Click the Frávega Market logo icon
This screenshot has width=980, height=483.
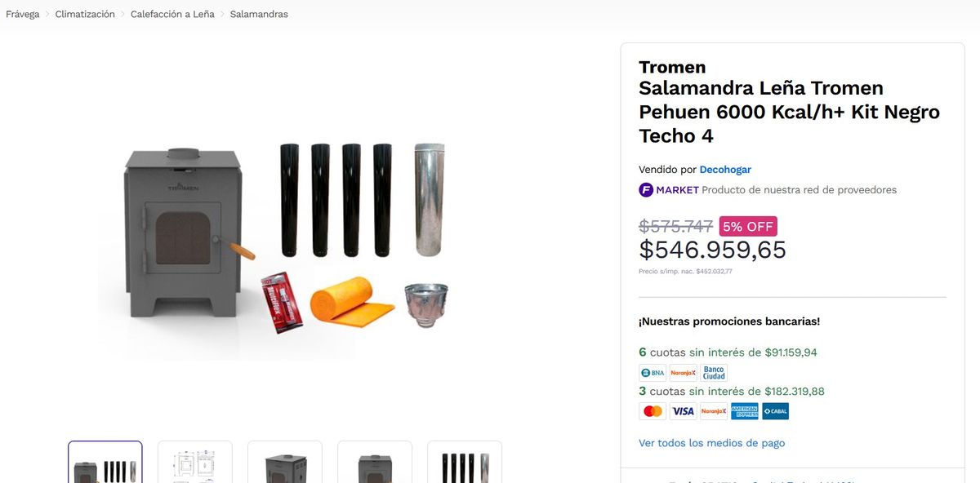[x=644, y=189]
